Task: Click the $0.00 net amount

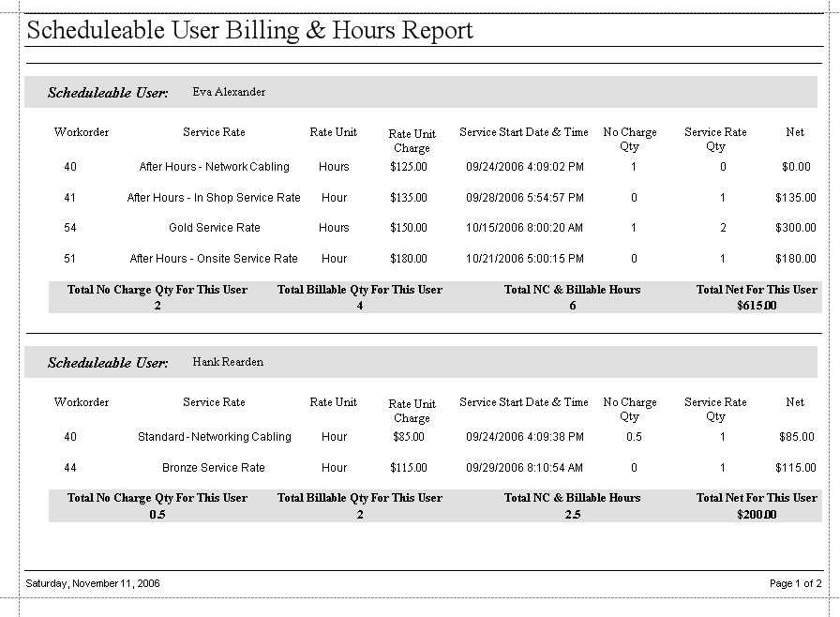Action: click(796, 167)
